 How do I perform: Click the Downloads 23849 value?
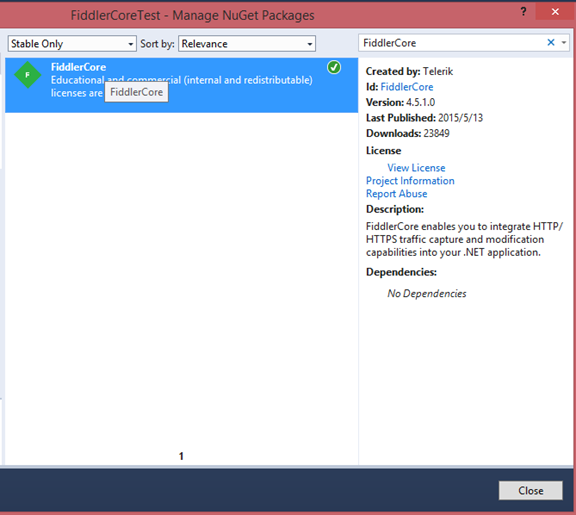436,133
